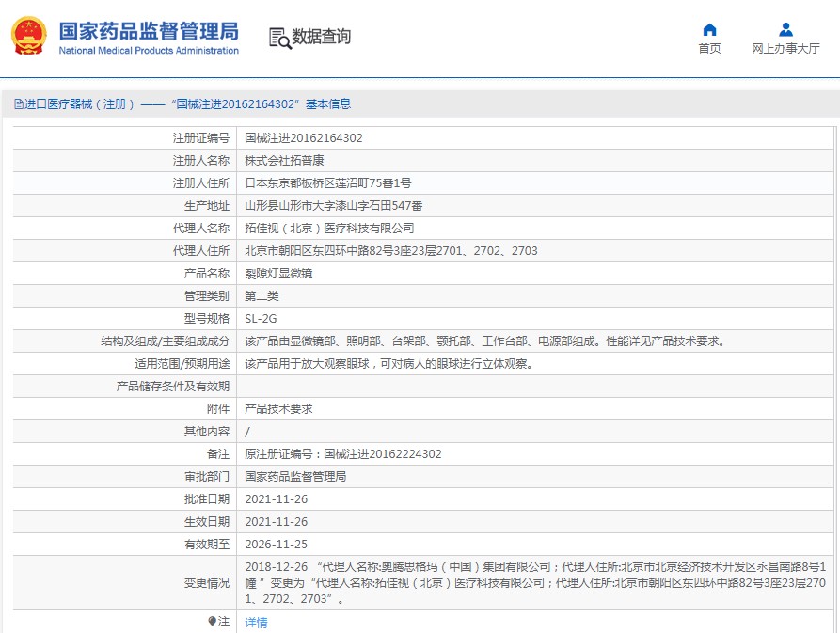
Task: Click the 型号规格 row label
Action: coord(207,319)
